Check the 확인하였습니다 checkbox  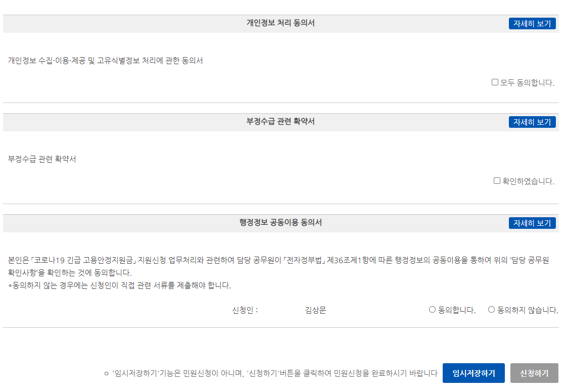click(x=497, y=181)
